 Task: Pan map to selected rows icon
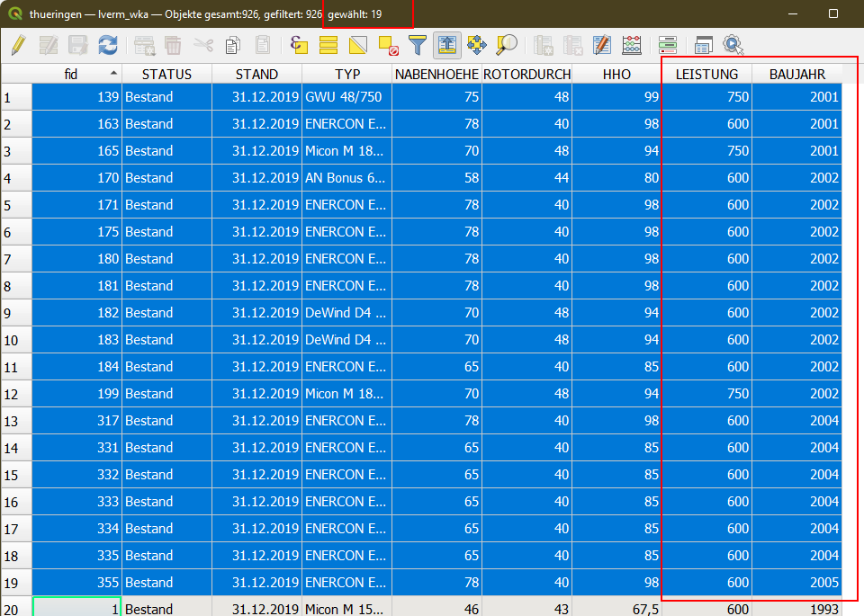477,45
